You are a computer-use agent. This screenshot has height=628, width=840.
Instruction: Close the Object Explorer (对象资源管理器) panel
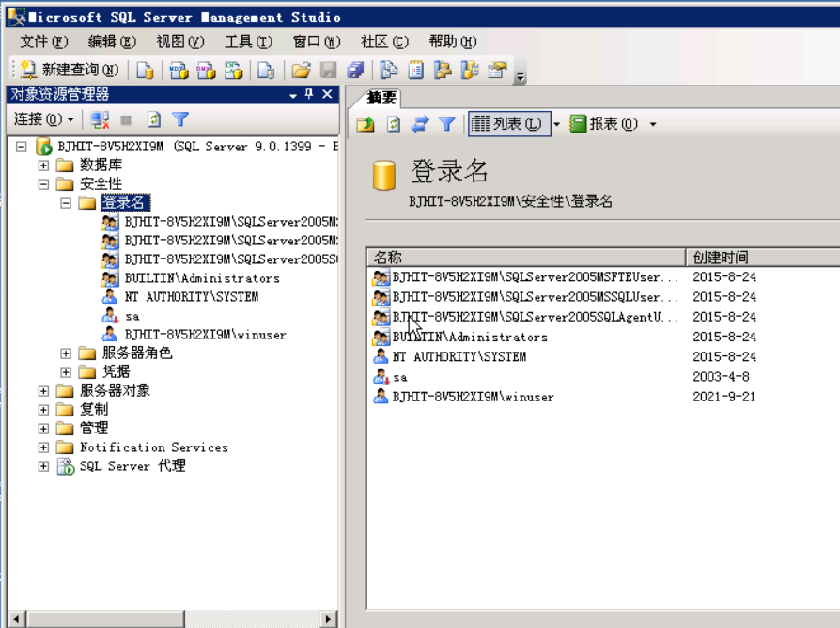pos(327,94)
